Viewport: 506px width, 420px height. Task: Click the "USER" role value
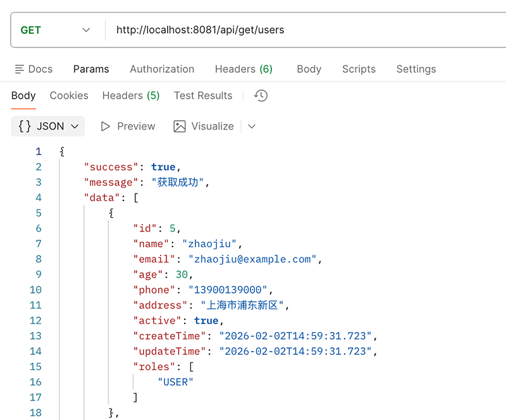[176, 382]
